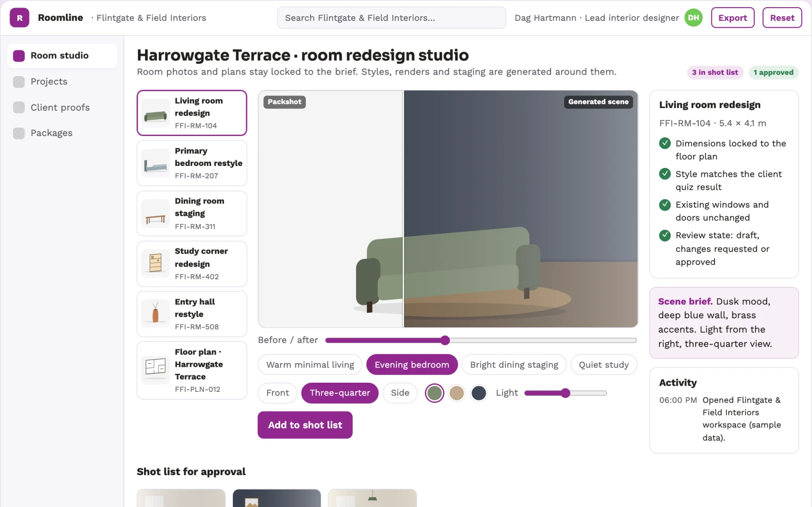Click the Style matches quiz check icon

coord(665,174)
